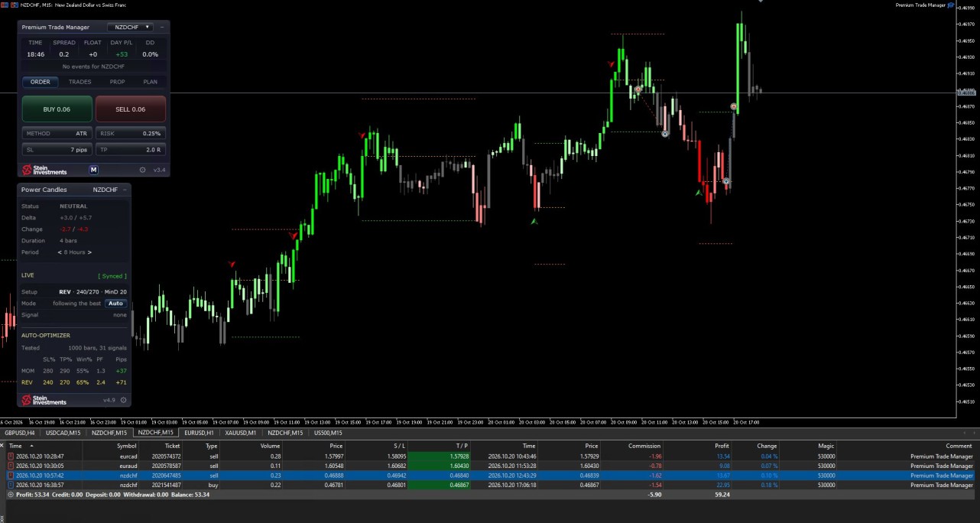980x523 pixels.
Task: Collapse the Power Candles panel
Action: [x=124, y=190]
